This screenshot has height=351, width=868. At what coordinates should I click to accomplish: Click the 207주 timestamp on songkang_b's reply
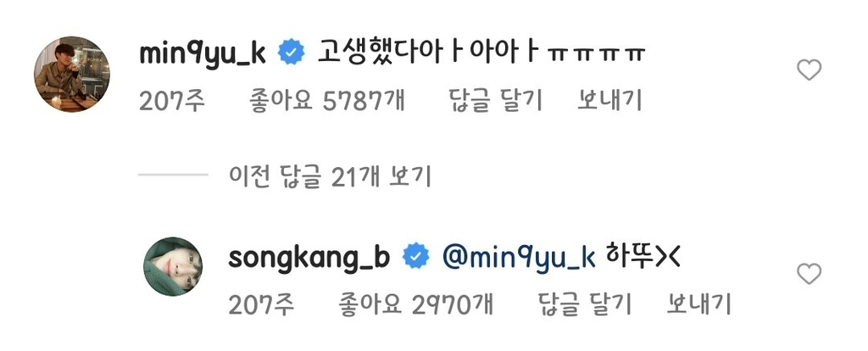pyautogui.click(x=261, y=304)
